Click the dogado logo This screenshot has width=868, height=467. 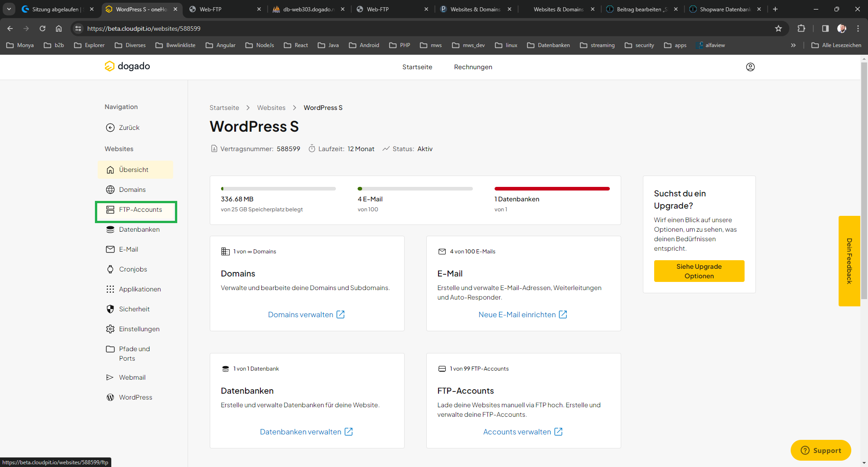[127, 66]
